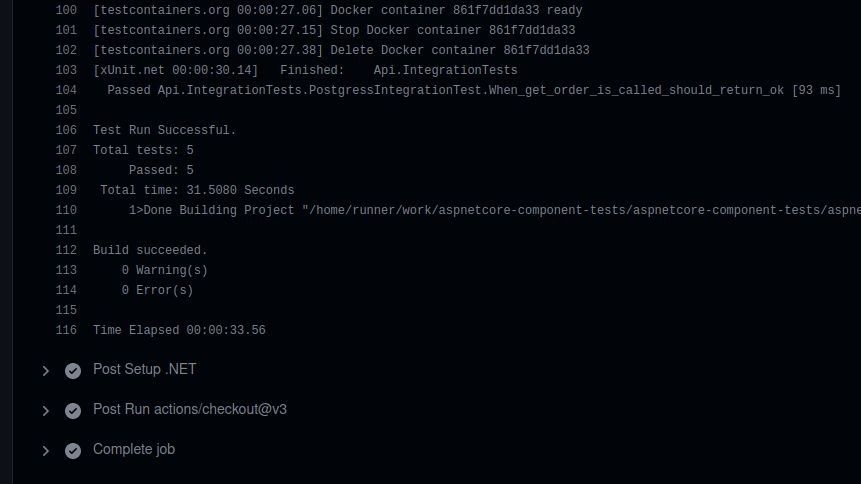Open the Post Run actions/checkout@v3 label
This screenshot has height=484, width=861.
click(190, 409)
